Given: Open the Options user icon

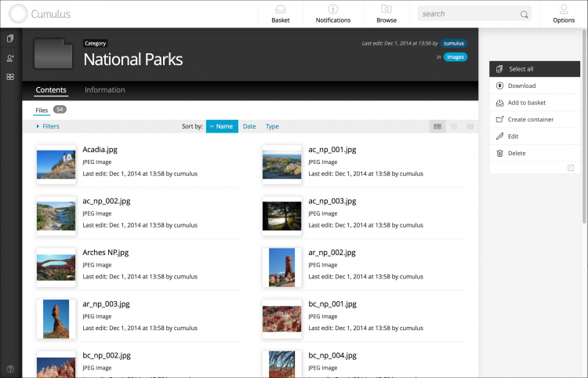Looking at the screenshot, I should [x=564, y=9].
